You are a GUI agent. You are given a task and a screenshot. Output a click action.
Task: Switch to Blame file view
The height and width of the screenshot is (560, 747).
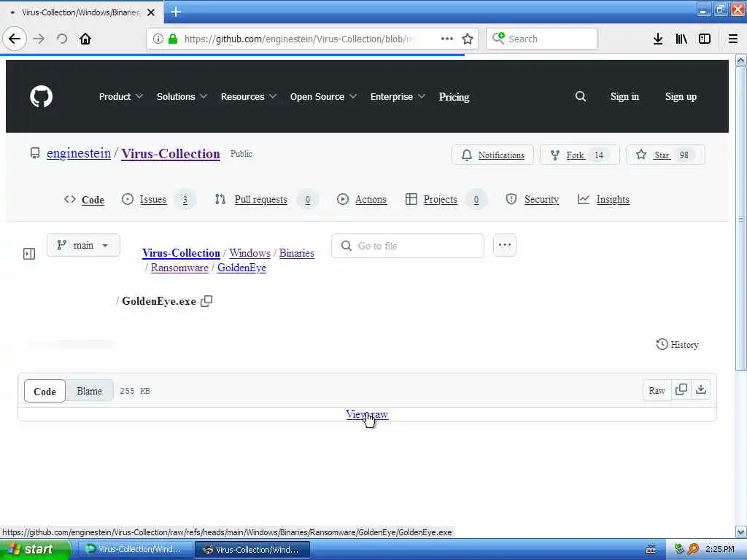click(90, 391)
